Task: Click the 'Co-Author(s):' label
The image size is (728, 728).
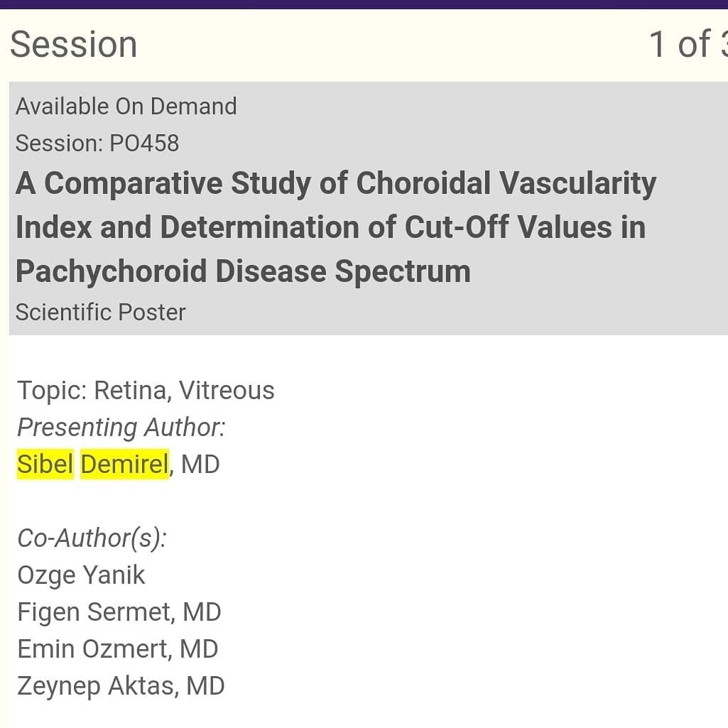Action: (92, 538)
